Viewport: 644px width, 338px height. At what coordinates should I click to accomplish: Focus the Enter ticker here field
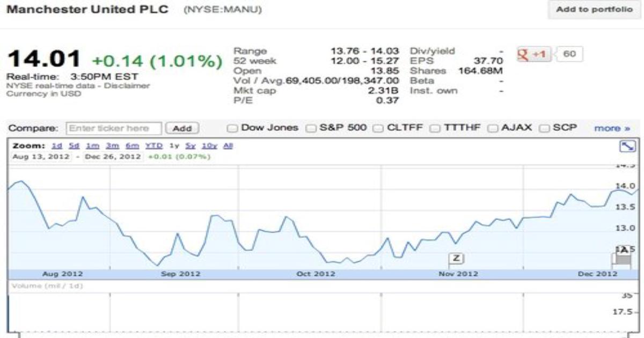pos(114,129)
